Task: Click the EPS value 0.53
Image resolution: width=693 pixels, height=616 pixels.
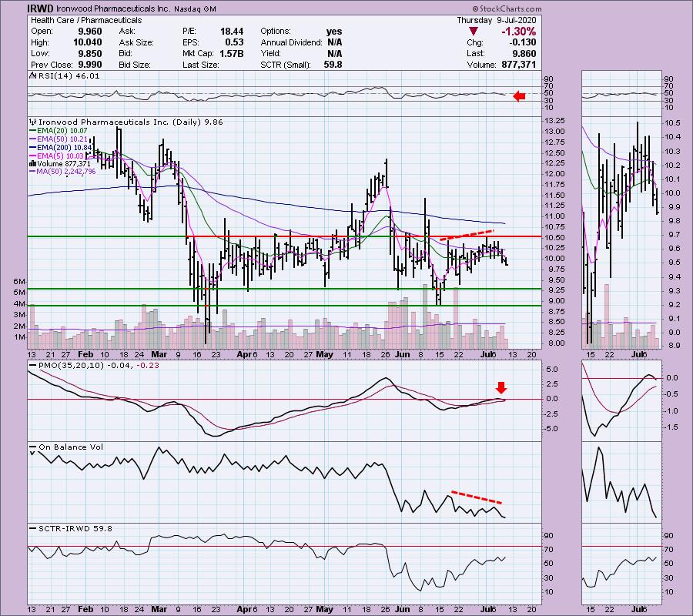Action: pyautogui.click(x=234, y=42)
